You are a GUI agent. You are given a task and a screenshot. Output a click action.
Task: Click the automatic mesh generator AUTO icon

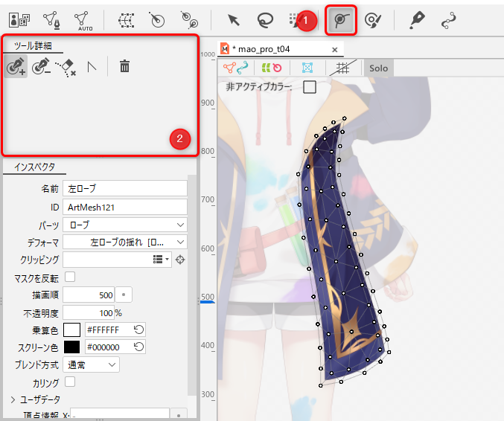click(x=84, y=20)
